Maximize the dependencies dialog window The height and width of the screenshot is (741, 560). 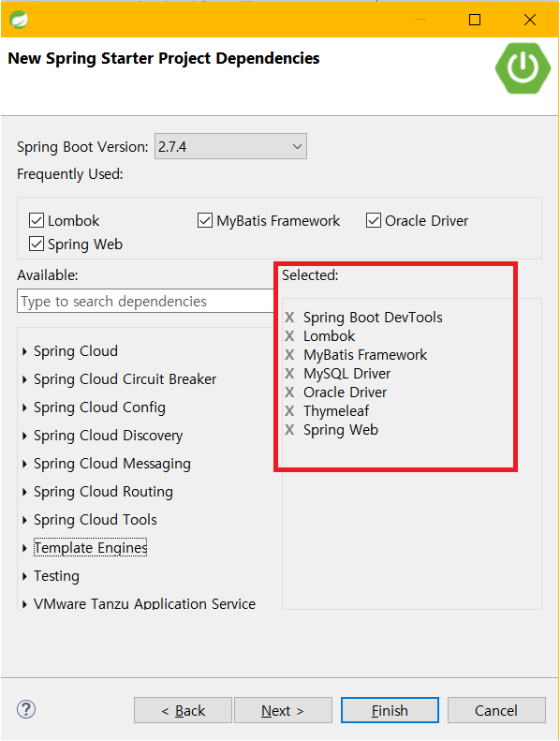tap(475, 20)
